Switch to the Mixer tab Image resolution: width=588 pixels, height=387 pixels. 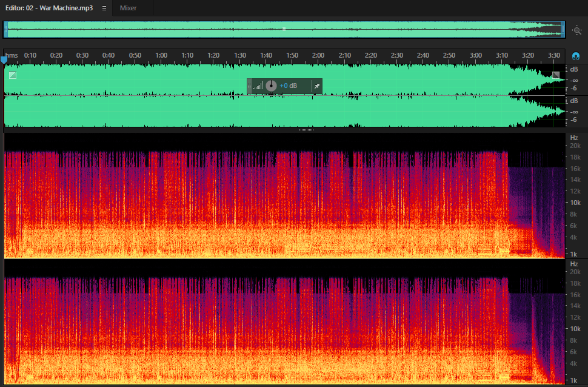pos(128,8)
